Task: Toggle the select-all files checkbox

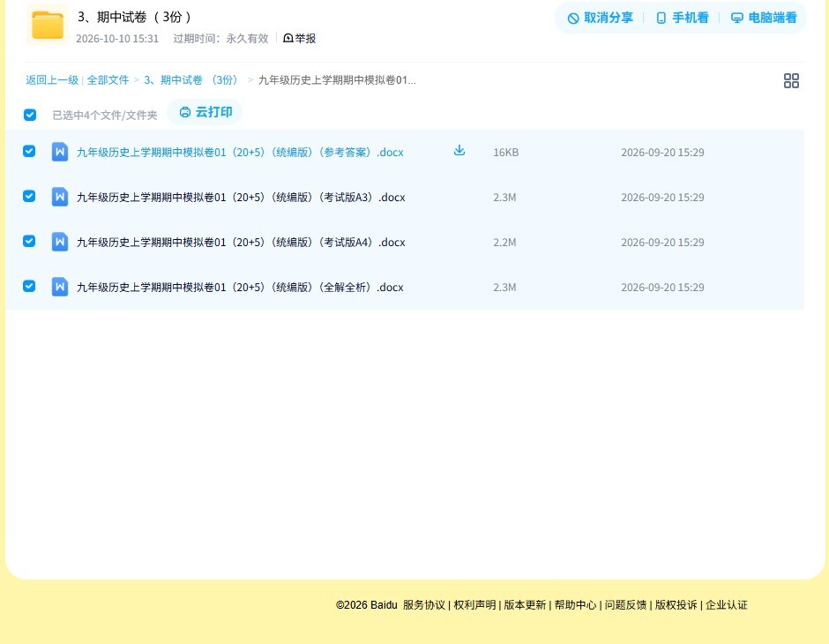Action: pyautogui.click(x=30, y=115)
